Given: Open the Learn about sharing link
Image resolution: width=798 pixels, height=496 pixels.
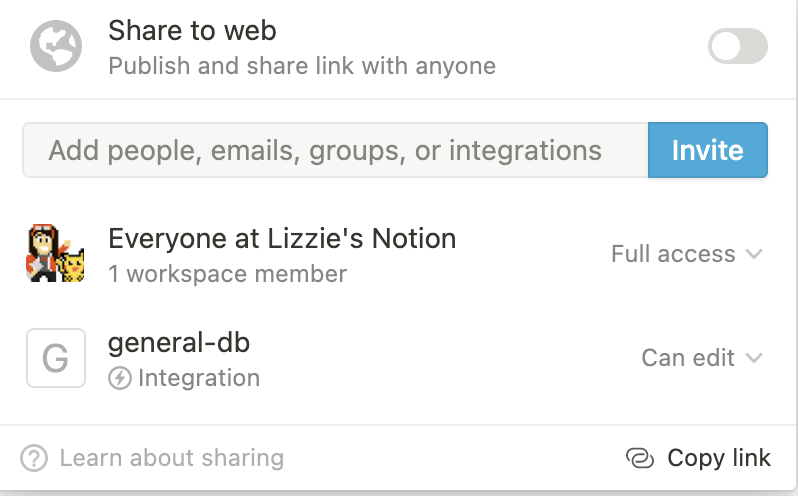Looking at the screenshot, I should [171, 458].
